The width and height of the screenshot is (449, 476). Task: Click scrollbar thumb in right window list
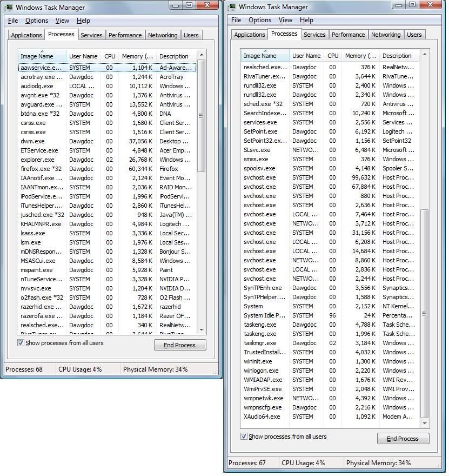click(425, 314)
